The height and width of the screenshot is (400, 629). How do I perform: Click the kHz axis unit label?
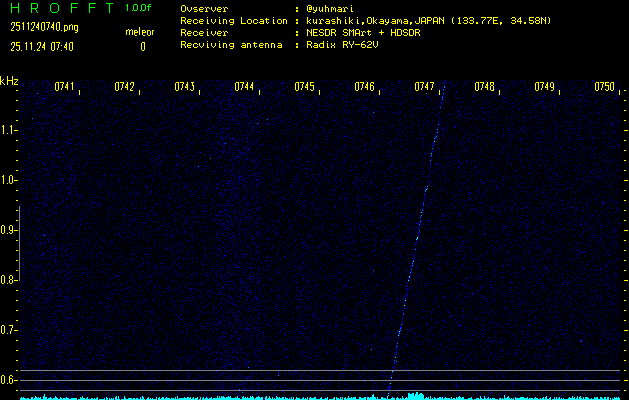click(x=9, y=81)
